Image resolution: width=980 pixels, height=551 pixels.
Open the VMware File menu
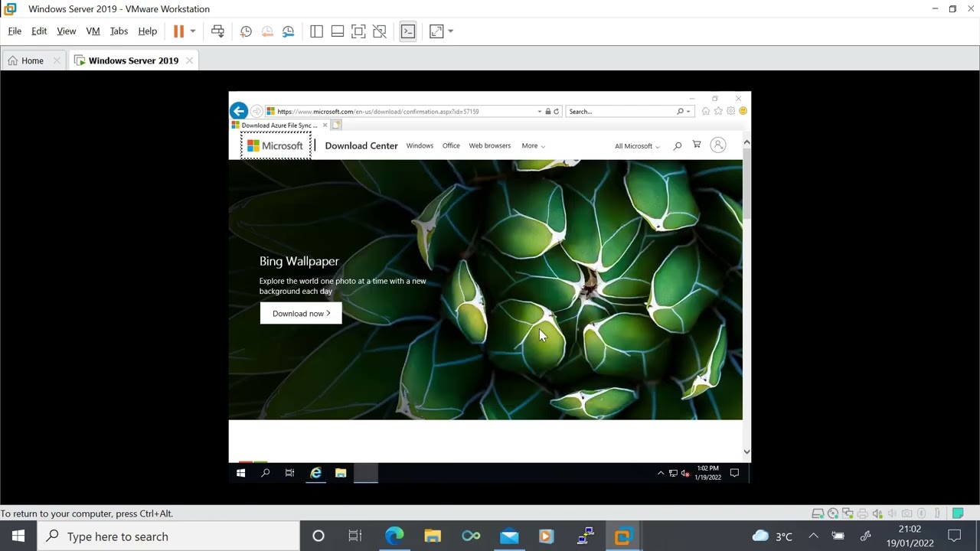tap(15, 31)
